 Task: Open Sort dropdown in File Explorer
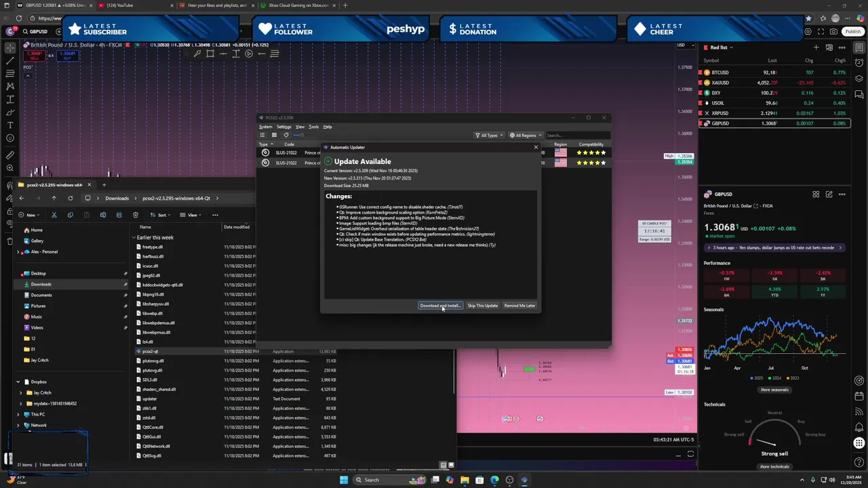pos(160,215)
